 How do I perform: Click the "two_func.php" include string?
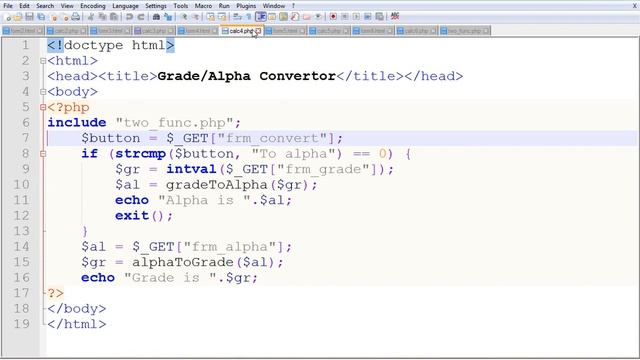pyautogui.click(x=174, y=122)
